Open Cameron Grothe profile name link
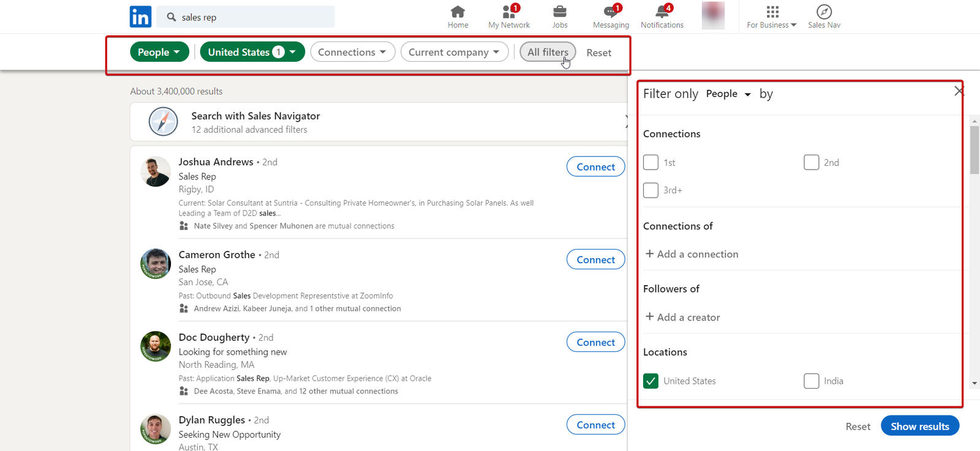This screenshot has width=980, height=451. [x=217, y=255]
